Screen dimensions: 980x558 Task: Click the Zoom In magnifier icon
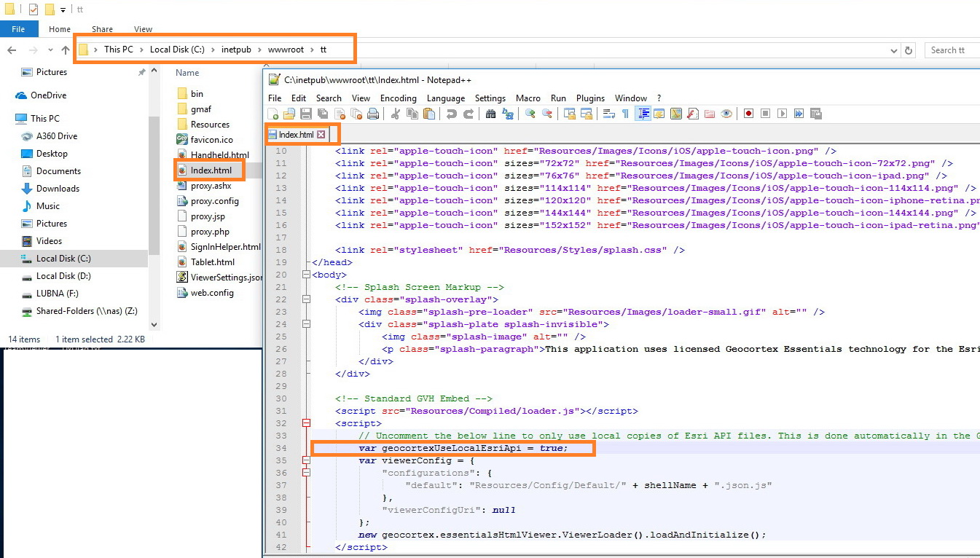(x=530, y=114)
